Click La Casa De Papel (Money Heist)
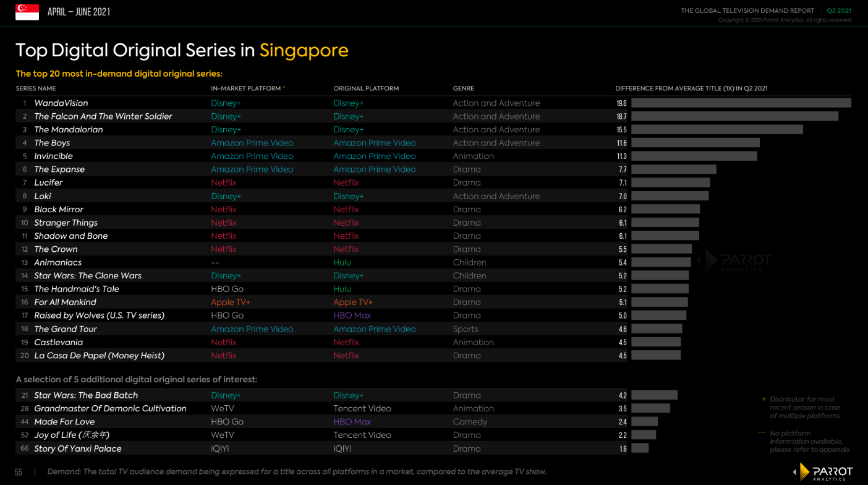 [99, 356]
